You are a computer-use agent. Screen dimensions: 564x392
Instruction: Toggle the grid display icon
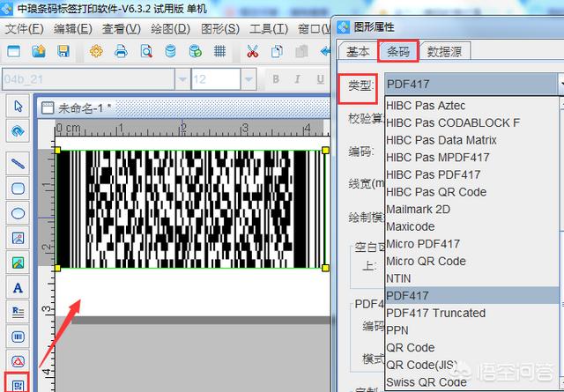tap(219, 51)
